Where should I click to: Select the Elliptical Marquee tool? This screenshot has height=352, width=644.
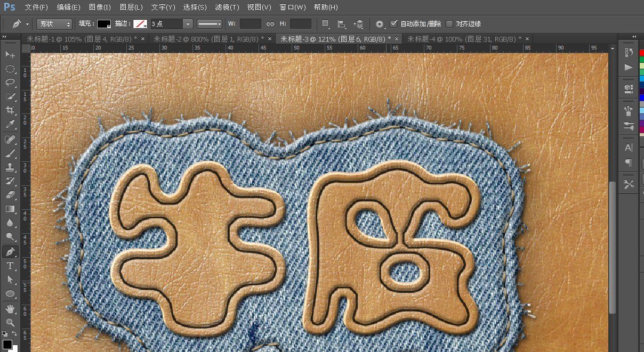[x=10, y=69]
